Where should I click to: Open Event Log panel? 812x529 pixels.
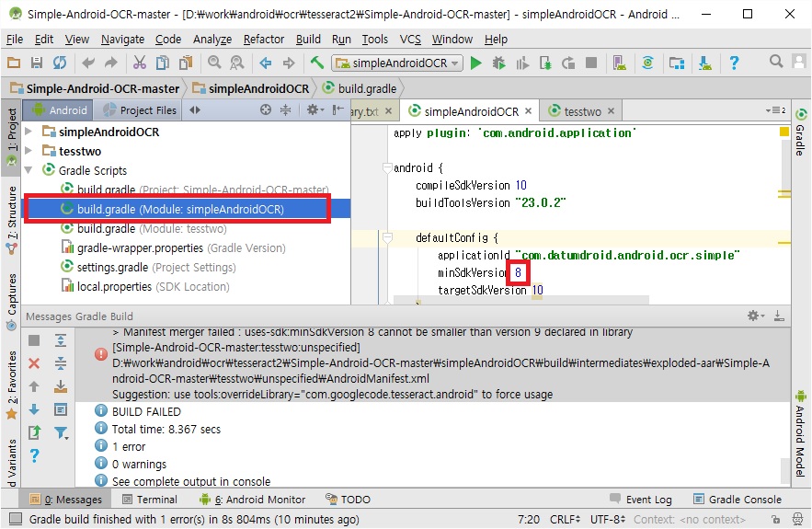pyautogui.click(x=641, y=500)
